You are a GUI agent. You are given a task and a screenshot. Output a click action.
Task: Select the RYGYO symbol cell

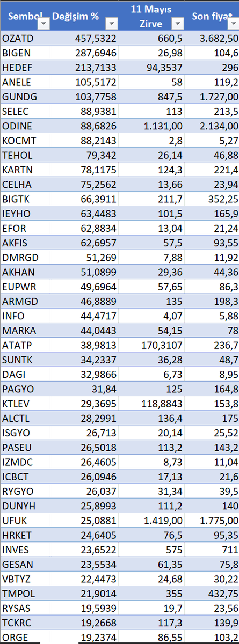pos(25,492)
